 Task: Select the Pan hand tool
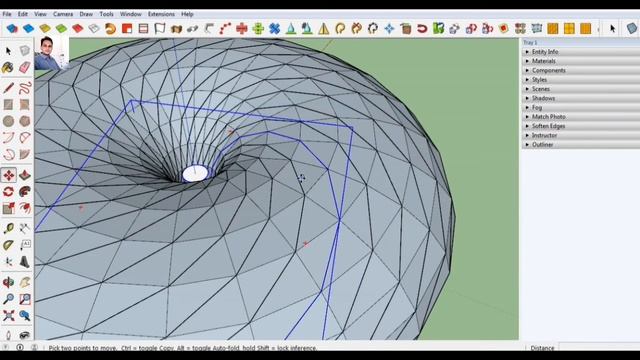24,282
